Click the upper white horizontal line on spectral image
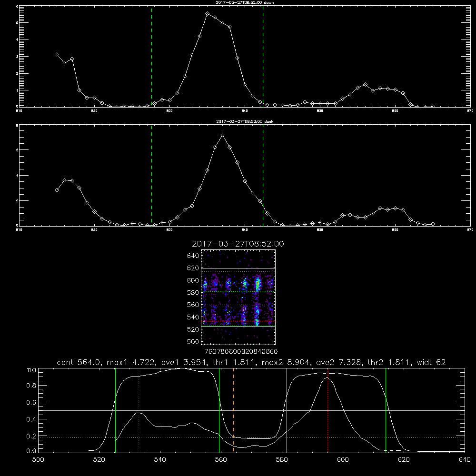 click(238, 268)
